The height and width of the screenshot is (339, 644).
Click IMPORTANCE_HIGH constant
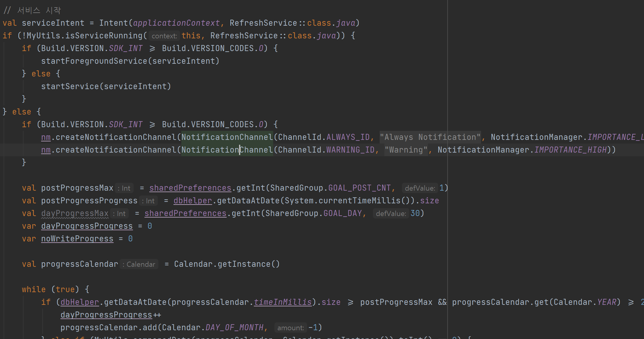pyautogui.click(x=571, y=150)
